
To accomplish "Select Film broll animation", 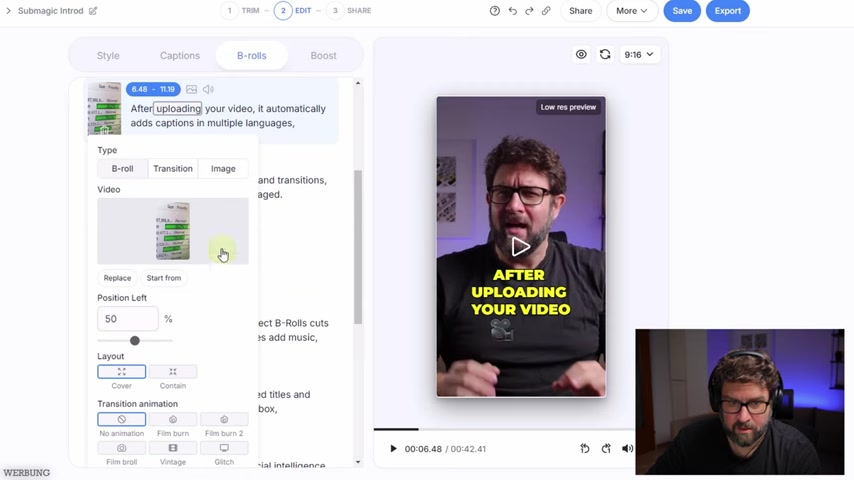I will click(x=121, y=448).
